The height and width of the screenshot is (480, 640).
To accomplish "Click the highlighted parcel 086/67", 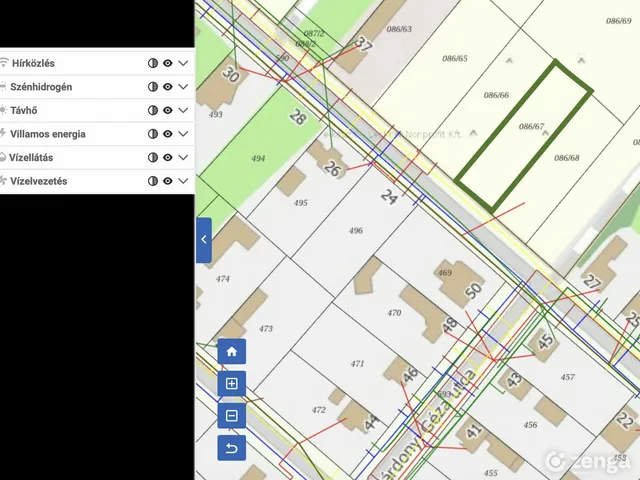I will [x=524, y=137].
